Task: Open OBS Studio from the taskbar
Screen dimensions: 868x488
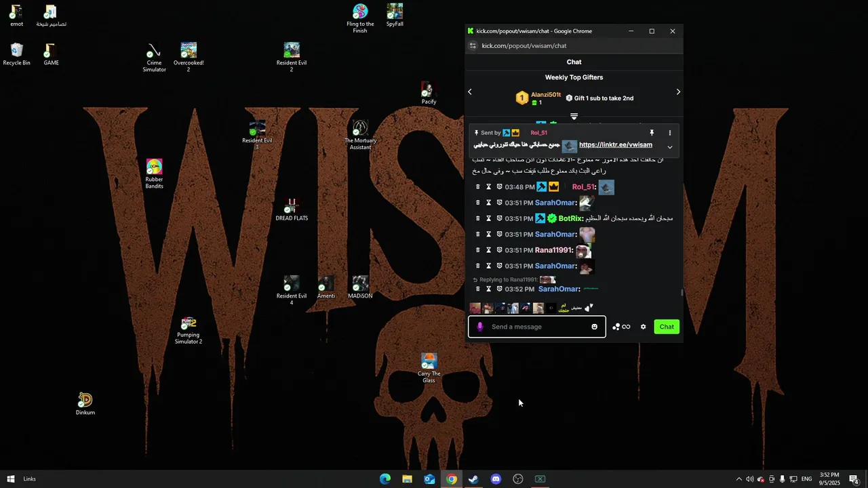Action: tap(518, 479)
